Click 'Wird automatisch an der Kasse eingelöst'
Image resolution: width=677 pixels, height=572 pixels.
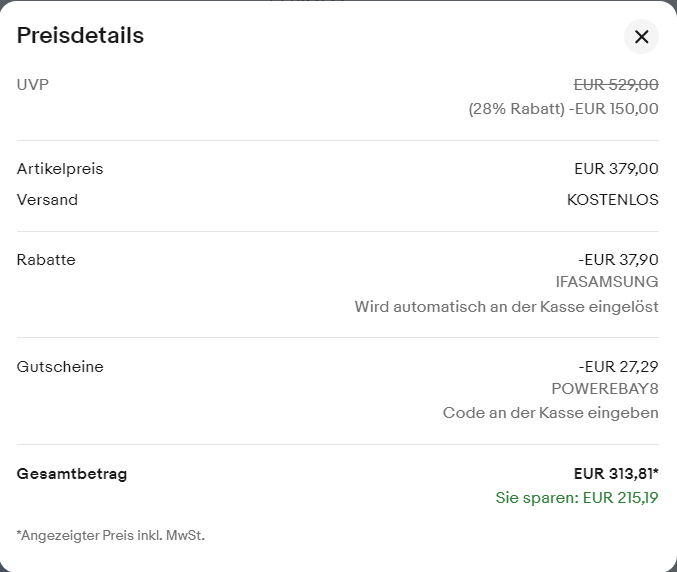coord(506,307)
